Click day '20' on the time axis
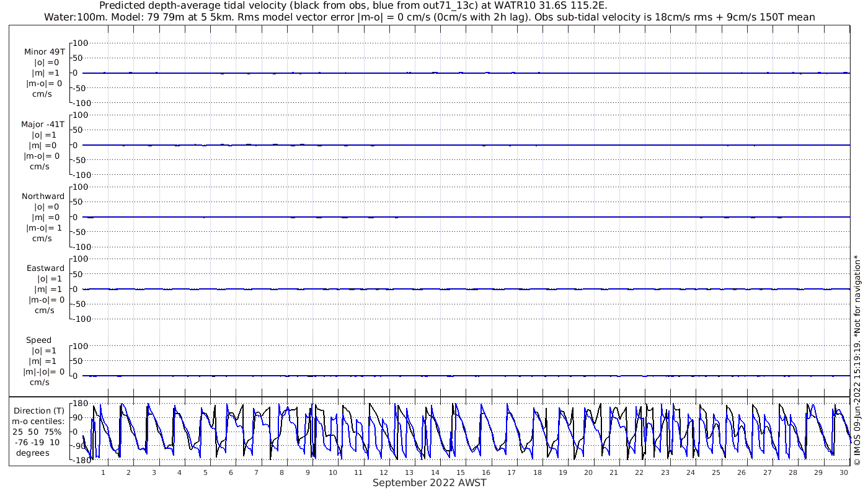This screenshot has width=868, height=496. point(588,472)
